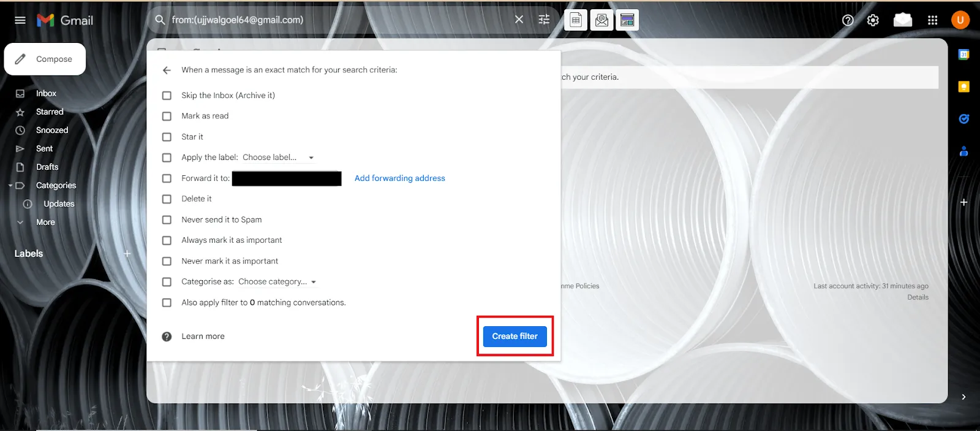Open the Starred folder
Screen dimensions: 980x431
click(50, 112)
